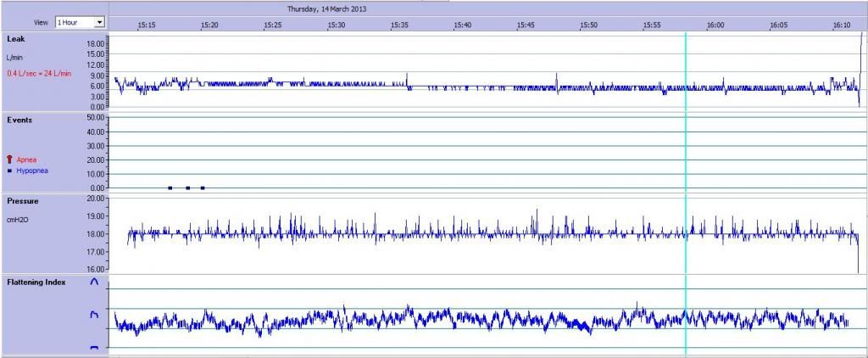Click the Pressure graph panel label
Image resolution: width=868 pixels, height=358 pixels.
click(23, 202)
